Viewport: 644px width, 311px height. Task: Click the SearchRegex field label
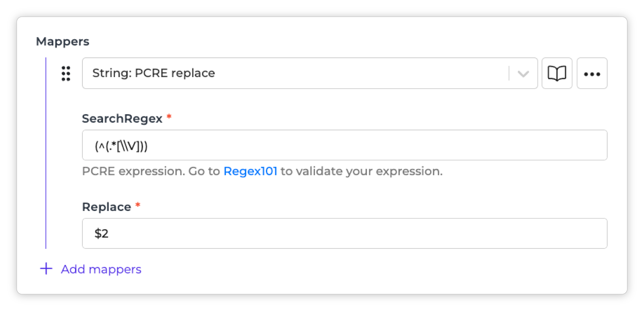(122, 119)
